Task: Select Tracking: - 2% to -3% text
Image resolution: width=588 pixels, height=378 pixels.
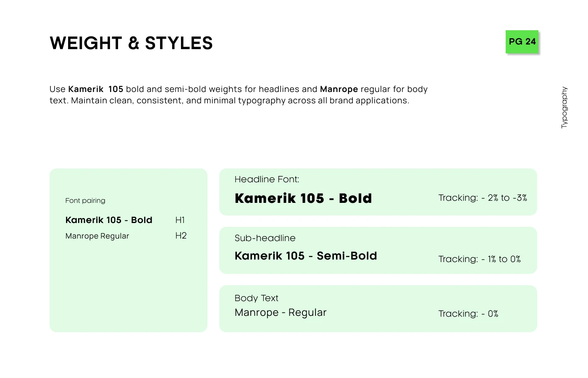Action: pyautogui.click(x=483, y=198)
